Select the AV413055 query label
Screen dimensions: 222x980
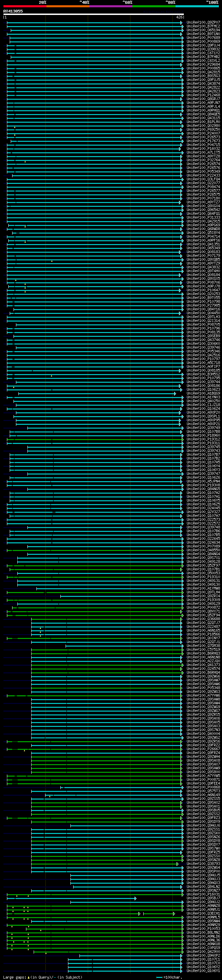13,11
